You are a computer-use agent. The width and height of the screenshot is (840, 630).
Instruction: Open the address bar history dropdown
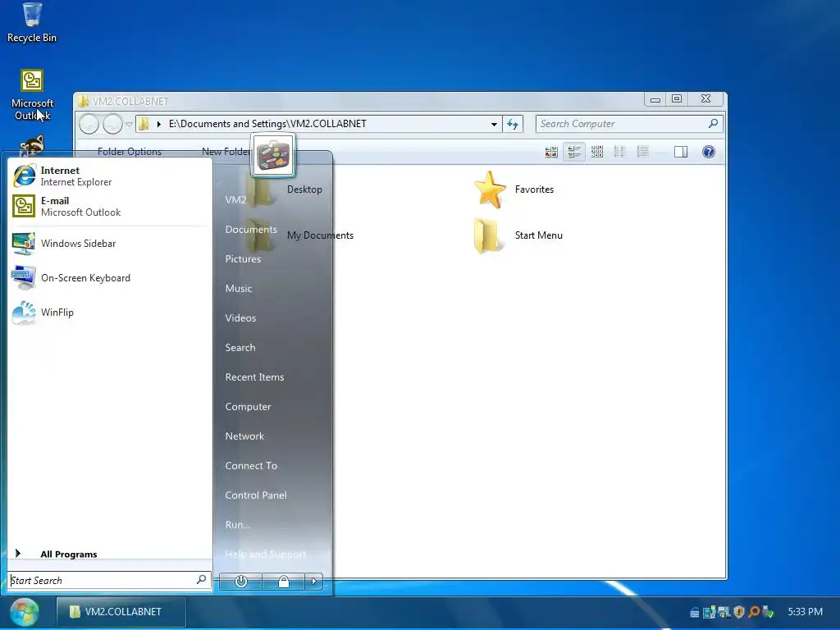coord(494,125)
